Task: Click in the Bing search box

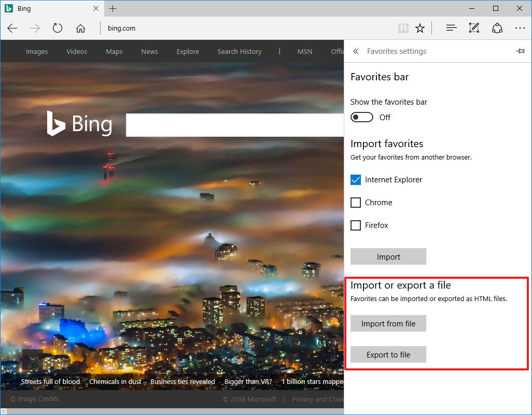Action: click(x=235, y=125)
